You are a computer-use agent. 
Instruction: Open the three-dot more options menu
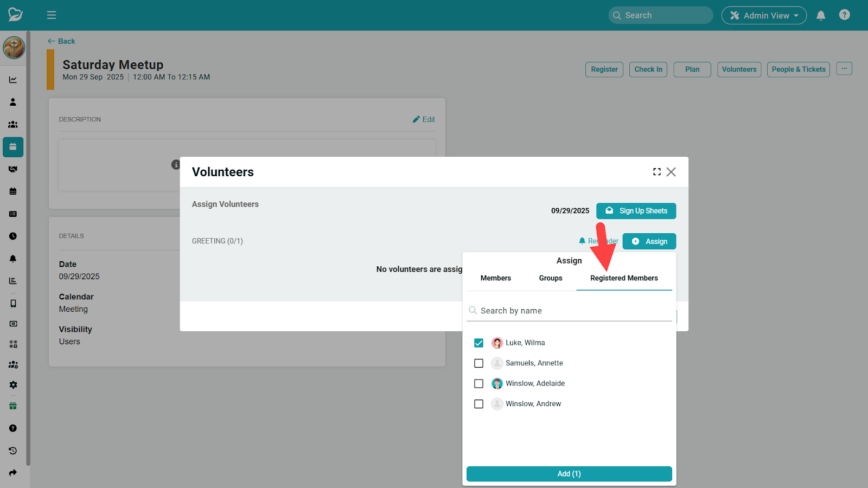[x=844, y=69]
